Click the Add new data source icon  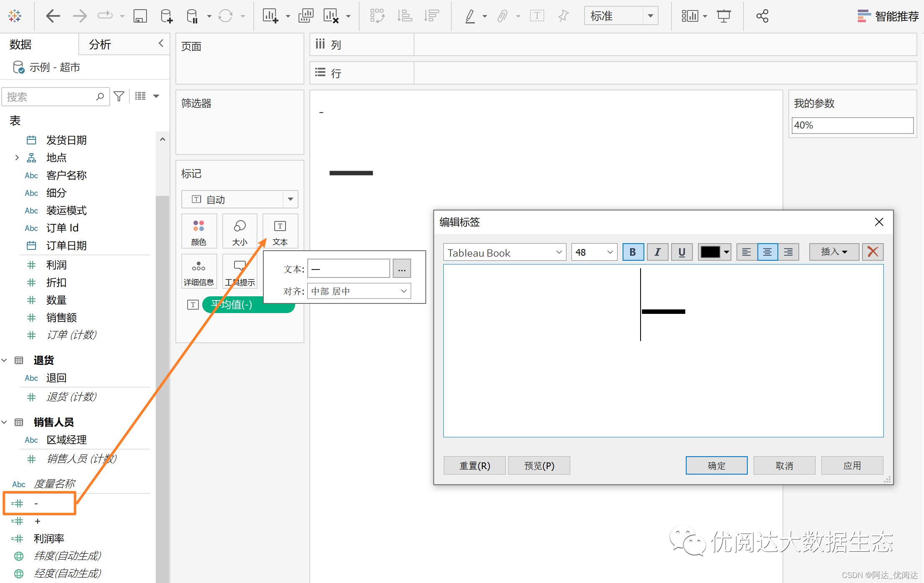point(166,16)
